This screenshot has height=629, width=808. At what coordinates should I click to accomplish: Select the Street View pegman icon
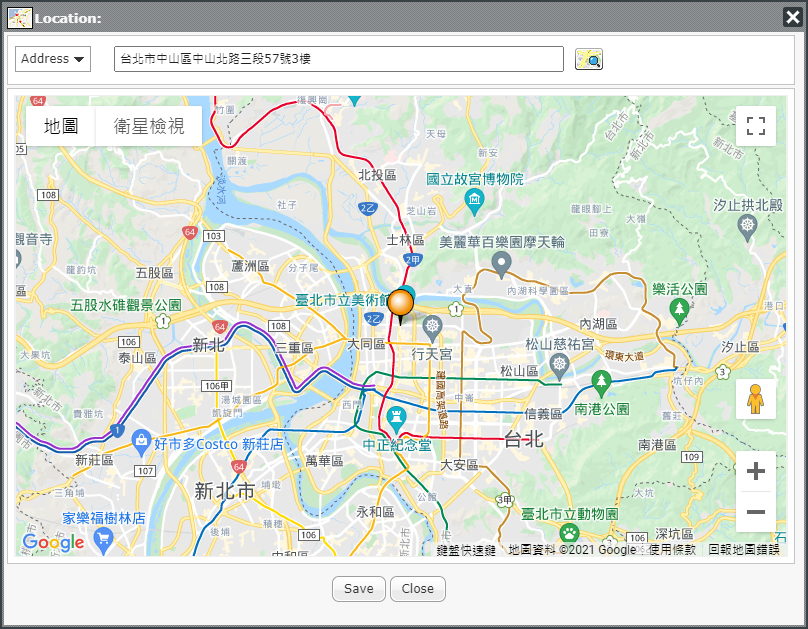pyautogui.click(x=755, y=399)
